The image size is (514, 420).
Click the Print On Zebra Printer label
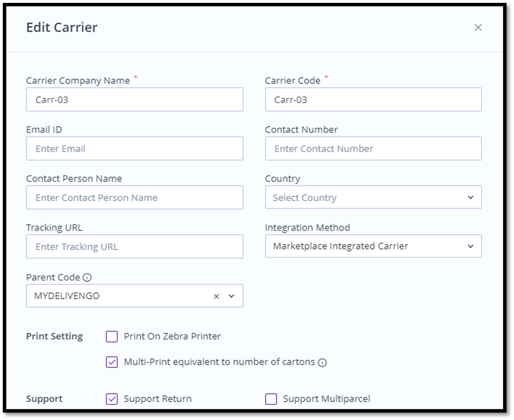point(172,336)
